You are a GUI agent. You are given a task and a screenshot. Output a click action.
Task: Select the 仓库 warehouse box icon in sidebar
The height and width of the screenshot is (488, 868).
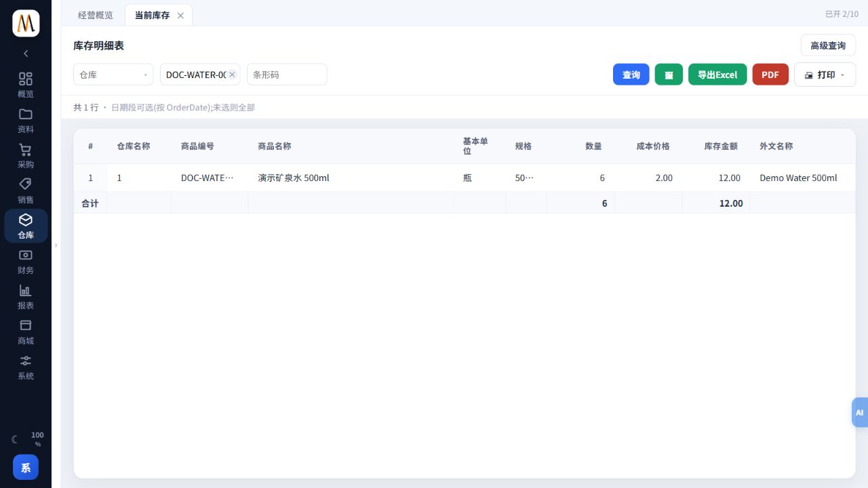[x=26, y=226]
